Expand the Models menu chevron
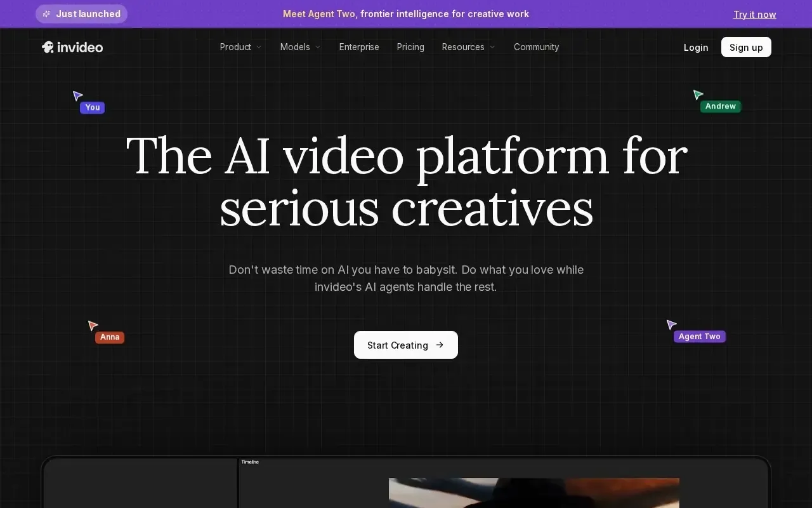 318,47
